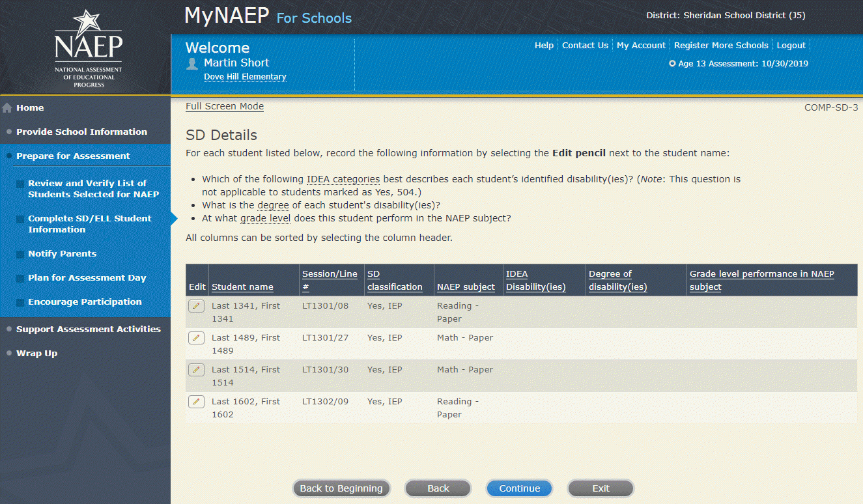
Task: Sort by Grade level performance column
Action: 762,281
